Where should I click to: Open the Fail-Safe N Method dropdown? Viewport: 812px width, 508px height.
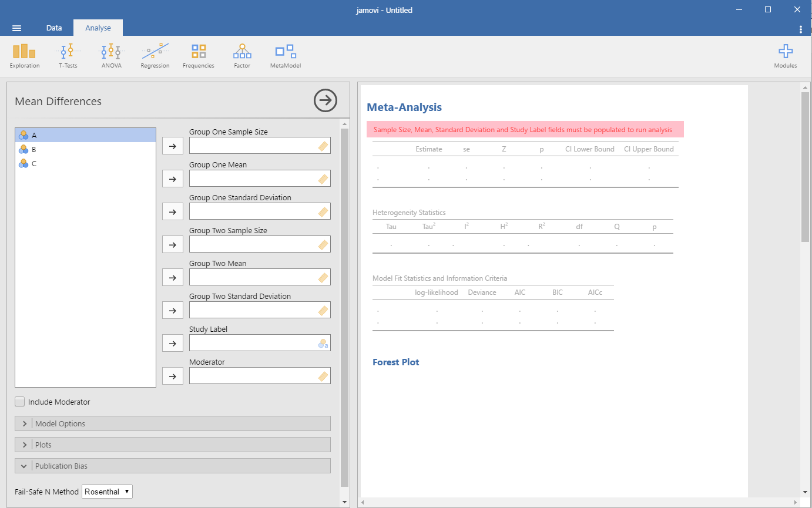click(107, 492)
